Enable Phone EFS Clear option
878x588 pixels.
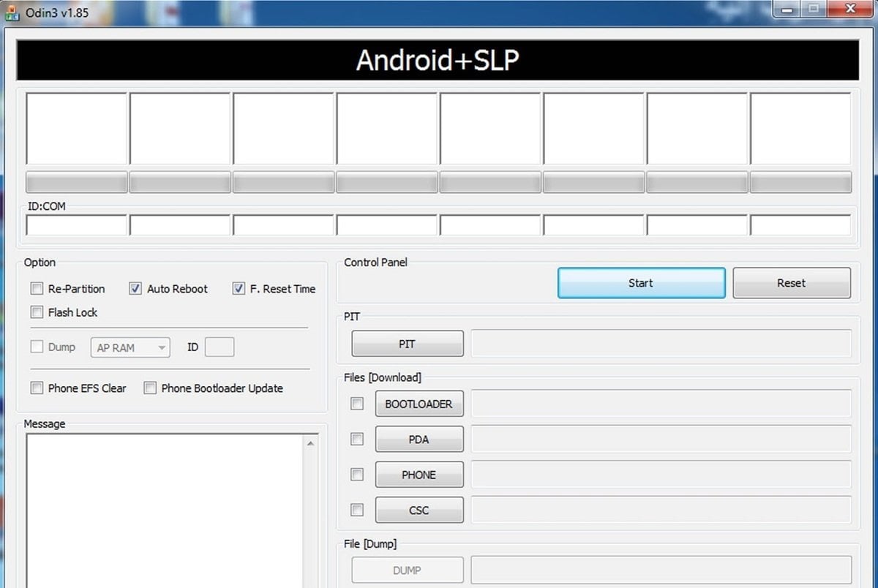click(37, 388)
